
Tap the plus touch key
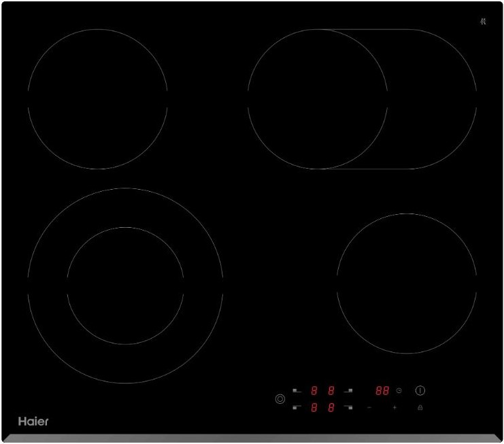click(x=394, y=407)
